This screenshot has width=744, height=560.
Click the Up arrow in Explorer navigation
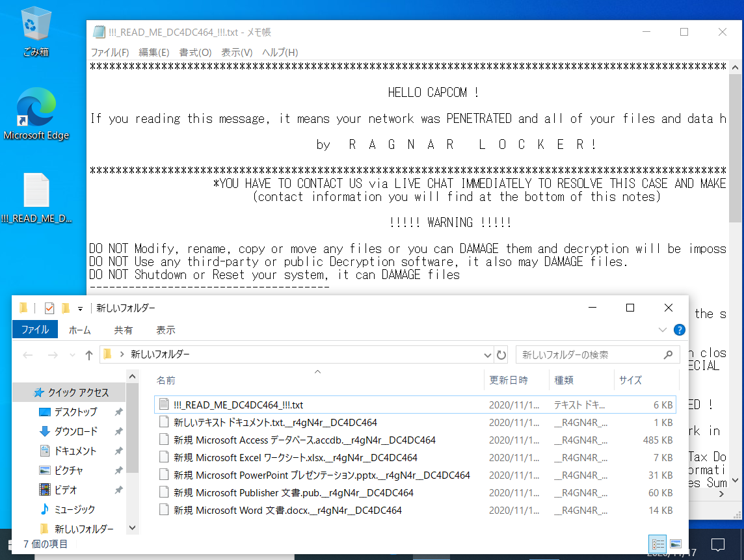click(89, 355)
